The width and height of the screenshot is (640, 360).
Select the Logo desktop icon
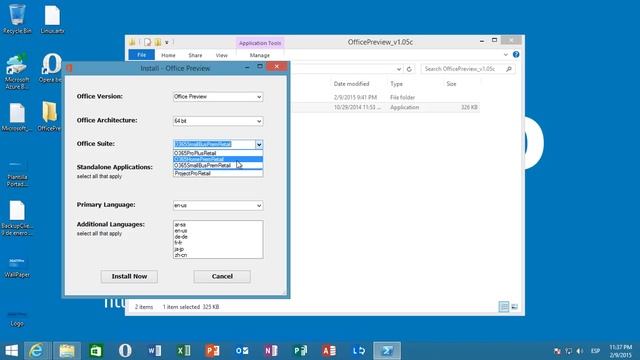pyautogui.click(x=17, y=318)
